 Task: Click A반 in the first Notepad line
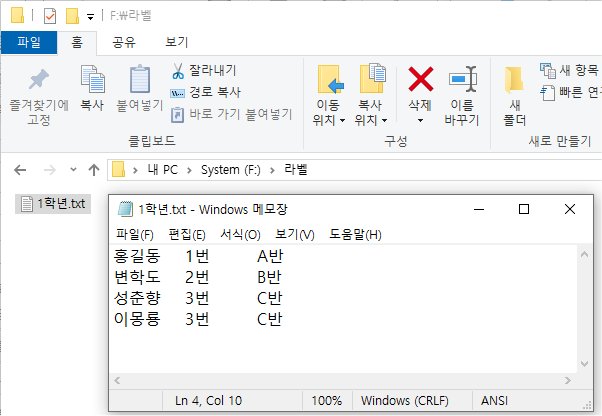[270, 256]
